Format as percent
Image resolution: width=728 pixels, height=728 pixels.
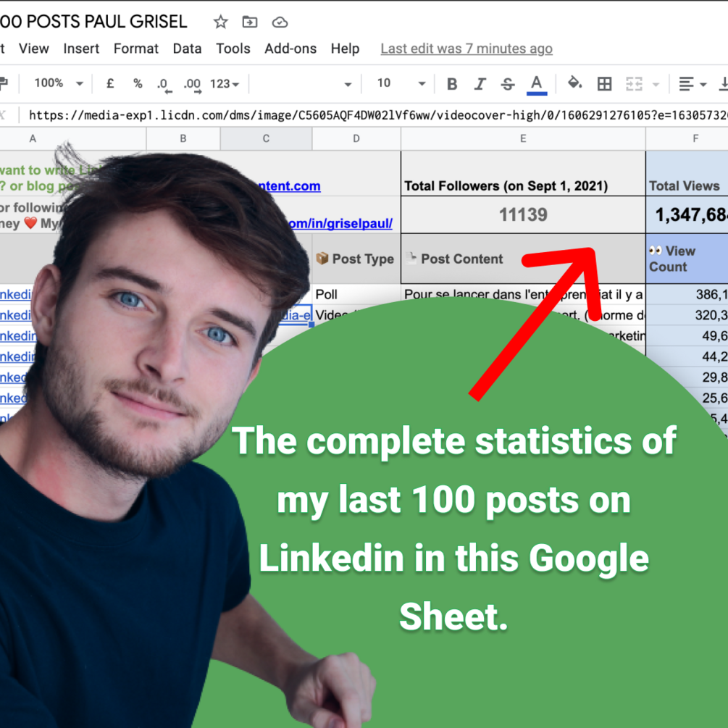(138, 83)
